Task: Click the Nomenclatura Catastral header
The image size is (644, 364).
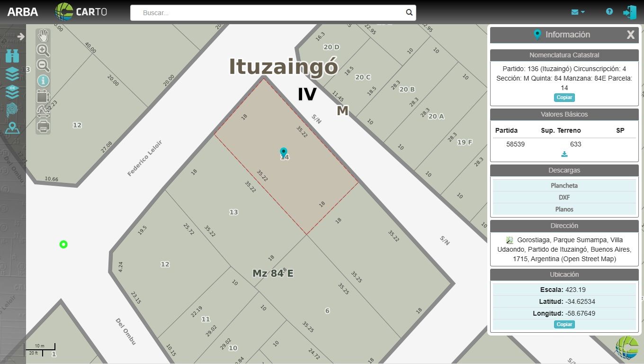Action: point(564,55)
